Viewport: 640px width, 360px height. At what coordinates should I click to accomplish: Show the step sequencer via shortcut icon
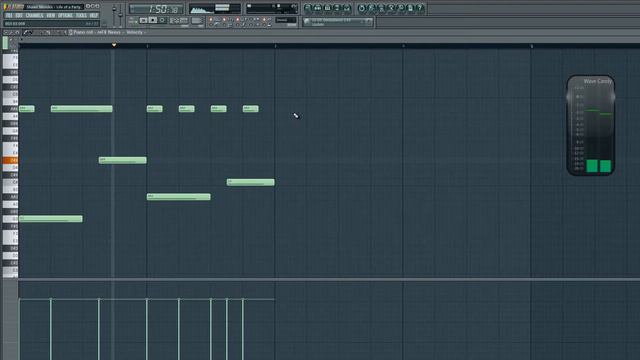click(x=318, y=8)
